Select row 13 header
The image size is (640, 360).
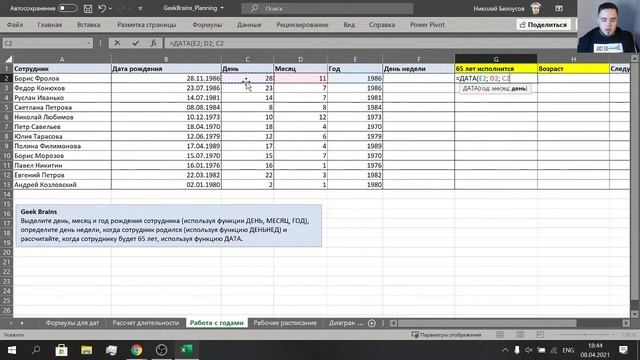[7, 184]
